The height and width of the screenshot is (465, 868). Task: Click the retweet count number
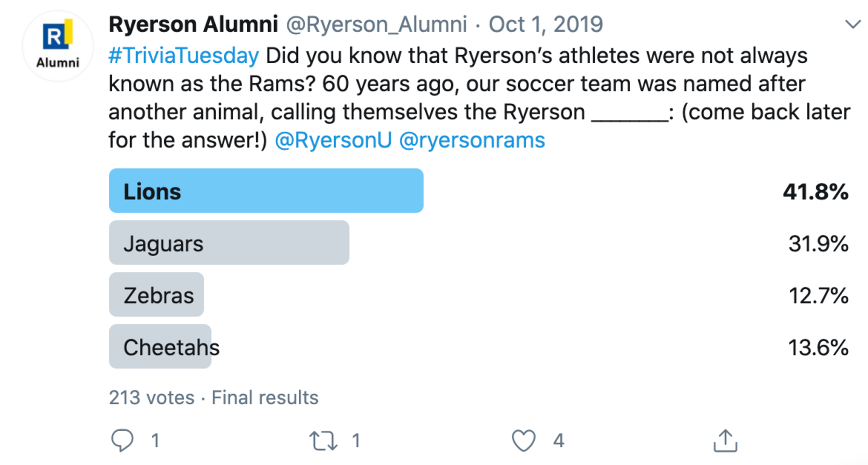356,441
